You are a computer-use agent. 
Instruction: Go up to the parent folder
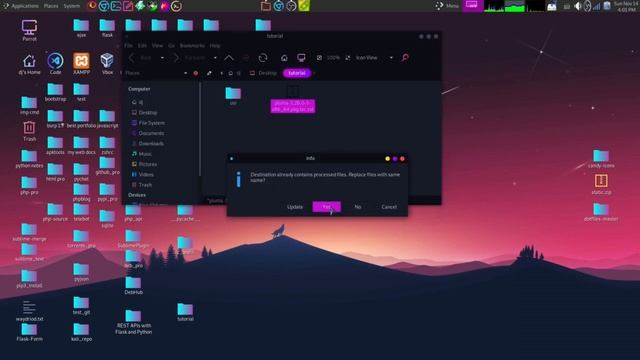229,58
